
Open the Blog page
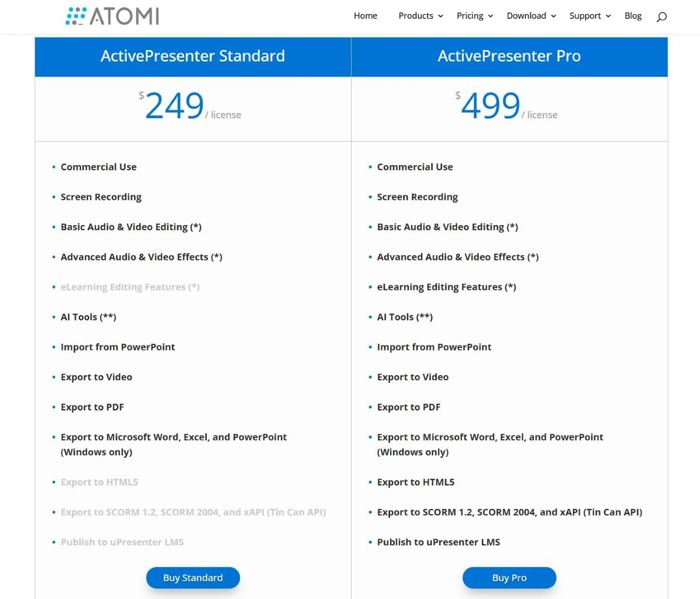pyautogui.click(x=633, y=16)
